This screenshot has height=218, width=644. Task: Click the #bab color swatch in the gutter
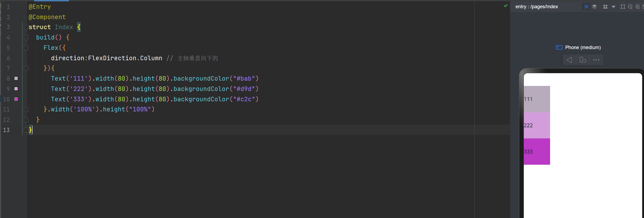click(16, 79)
